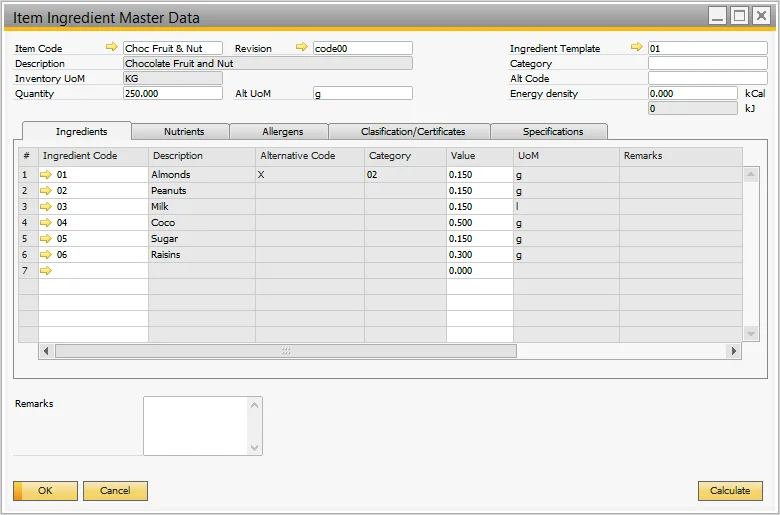
Task: Open the Ingredient Template link arrow
Action: point(637,47)
